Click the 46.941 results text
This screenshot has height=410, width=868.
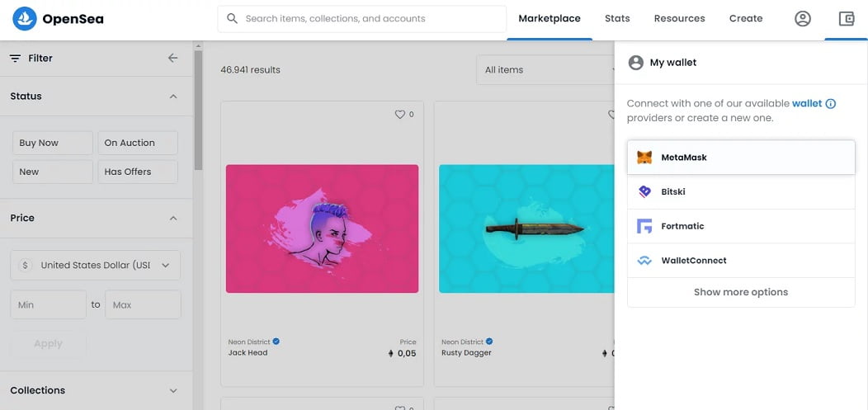pyautogui.click(x=250, y=70)
